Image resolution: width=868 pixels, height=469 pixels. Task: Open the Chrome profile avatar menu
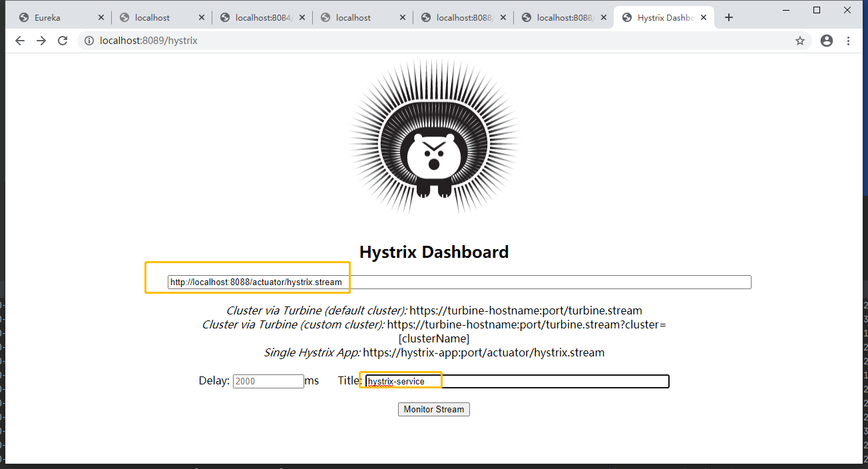[827, 41]
